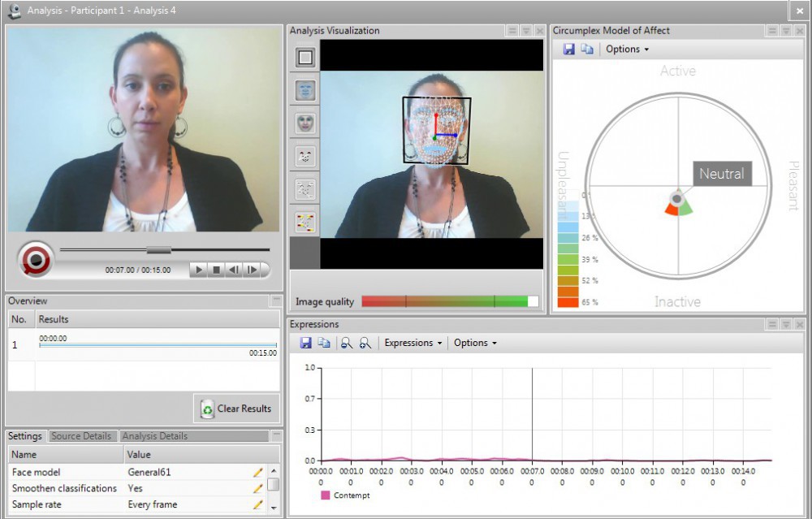Select the feature points visualization icon

click(304, 155)
